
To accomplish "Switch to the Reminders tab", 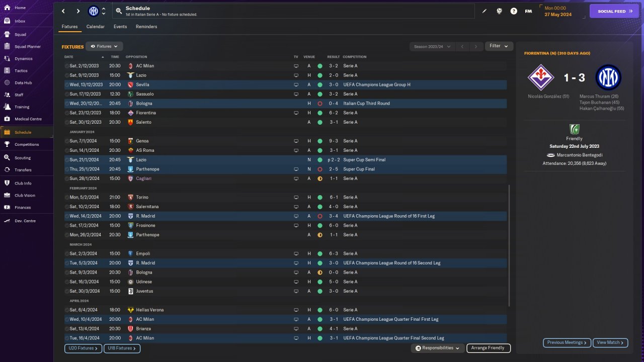I will [x=146, y=27].
